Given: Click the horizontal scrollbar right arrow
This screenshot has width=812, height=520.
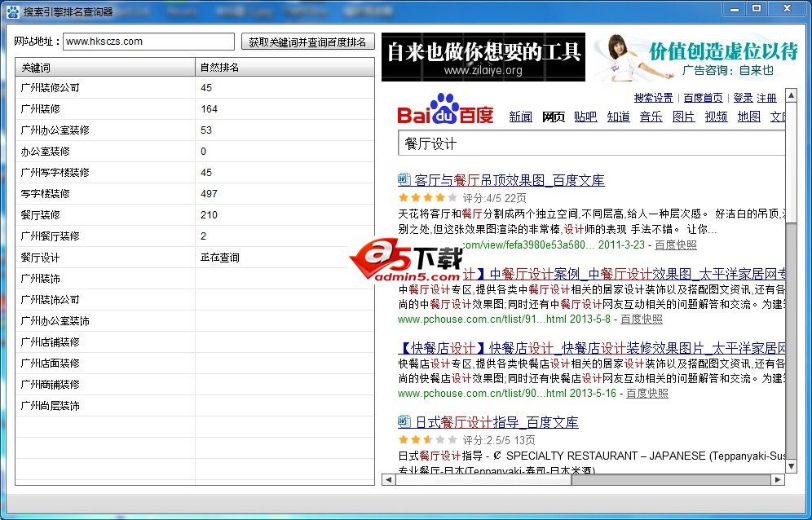Looking at the screenshot, I should [x=778, y=479].
